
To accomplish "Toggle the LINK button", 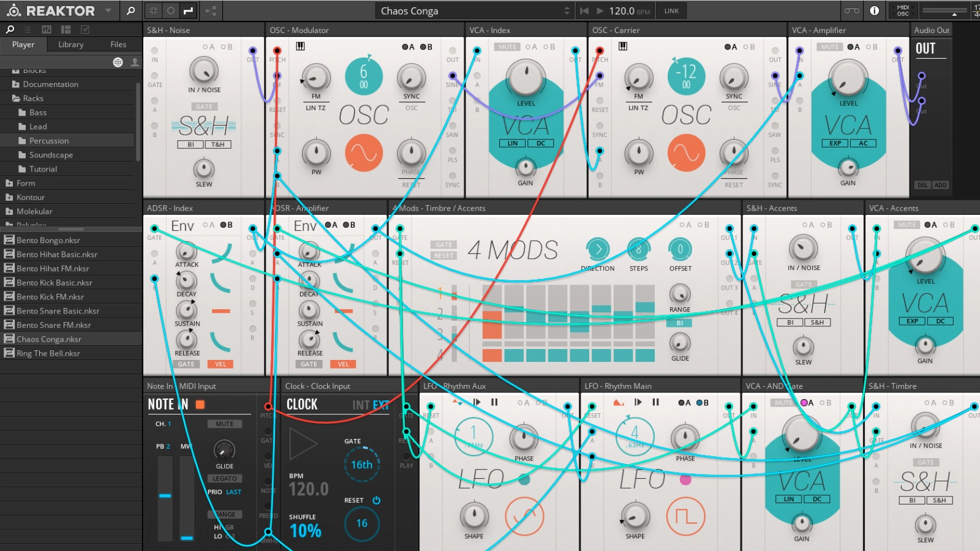I will pos(671,10).
